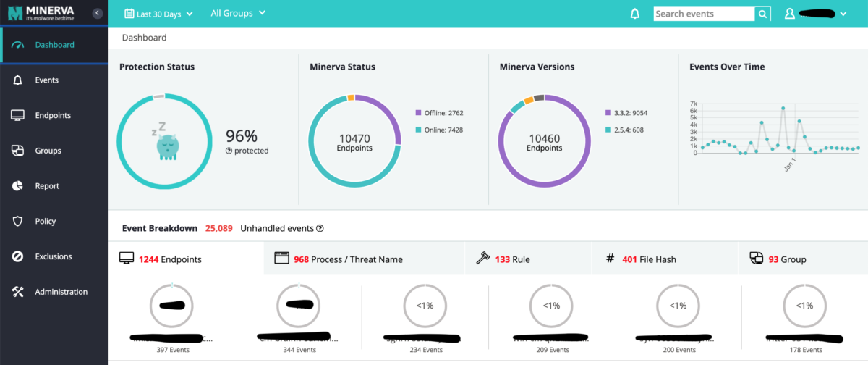
Task: Click the Report pie chart icon
Action: pos(19,186)
